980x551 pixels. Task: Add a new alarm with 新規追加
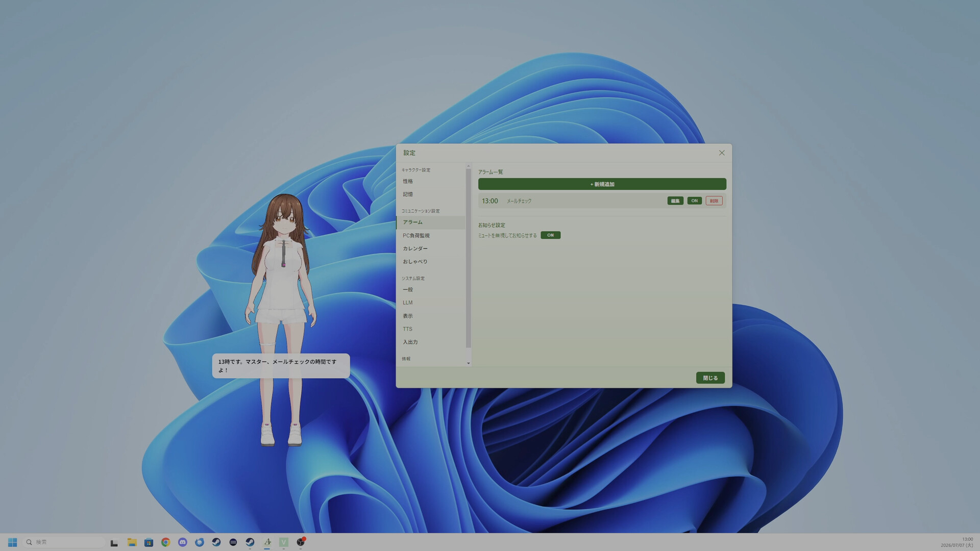(x=602, y=184)
